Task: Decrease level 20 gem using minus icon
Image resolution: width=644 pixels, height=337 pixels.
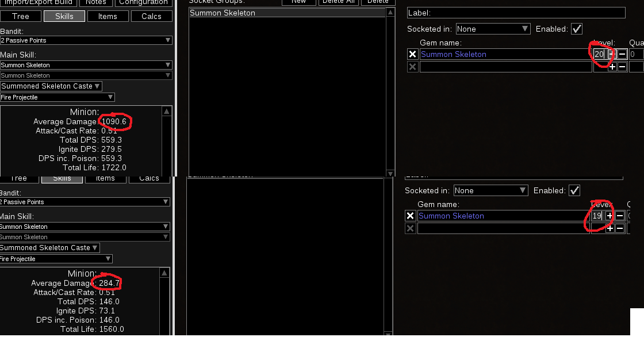Action: pos(622,54)
